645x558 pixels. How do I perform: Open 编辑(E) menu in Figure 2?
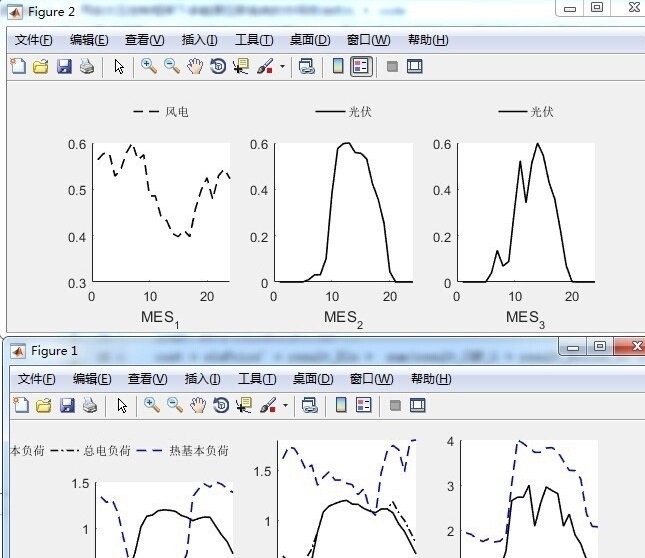[x=89, y=40]
